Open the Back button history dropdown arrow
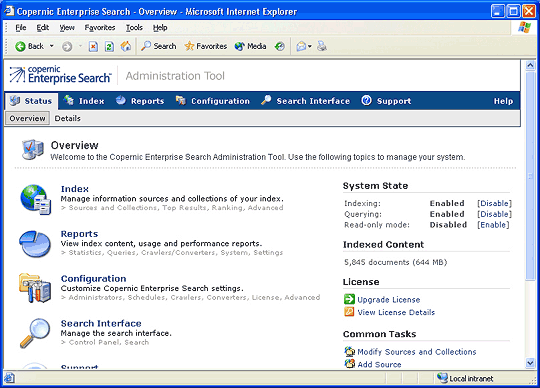This screenshot has height=388, width=540. click(x=52, y=46)
